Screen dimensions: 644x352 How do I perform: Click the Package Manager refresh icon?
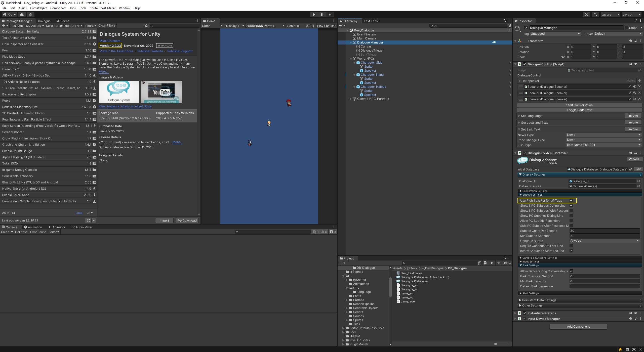tap(89, 221)
